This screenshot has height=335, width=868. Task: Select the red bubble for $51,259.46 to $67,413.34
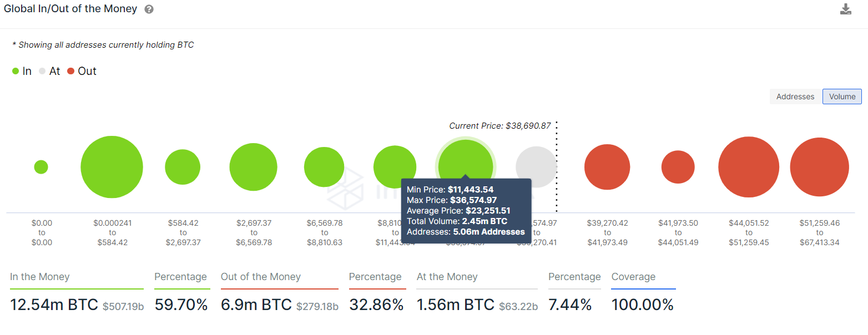click(x=820, y=167)
